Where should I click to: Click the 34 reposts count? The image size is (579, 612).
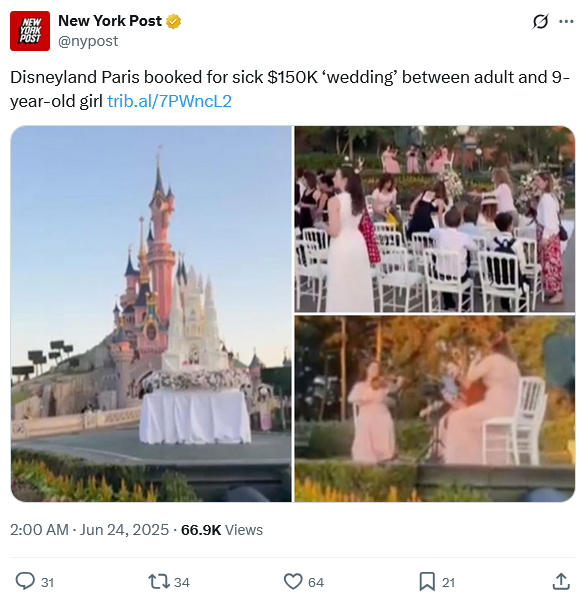click(x=182, y=582)
